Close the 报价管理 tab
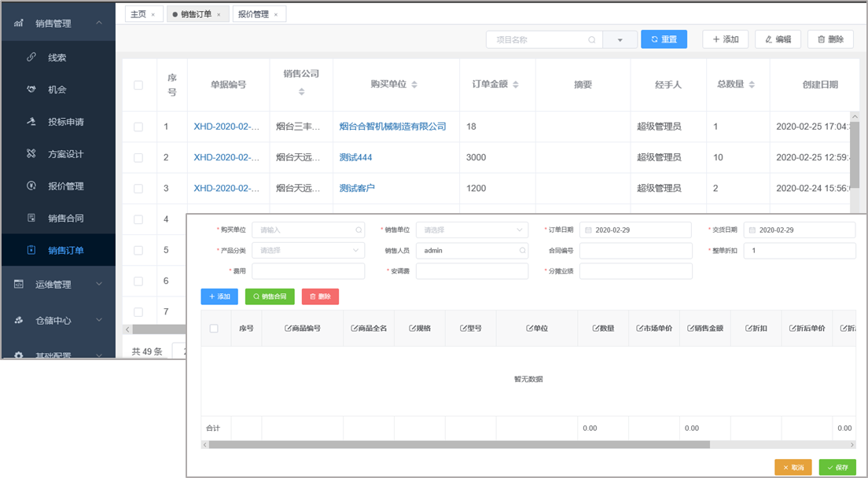The height and width of the screenshot is (478, 868). point(276,14)
